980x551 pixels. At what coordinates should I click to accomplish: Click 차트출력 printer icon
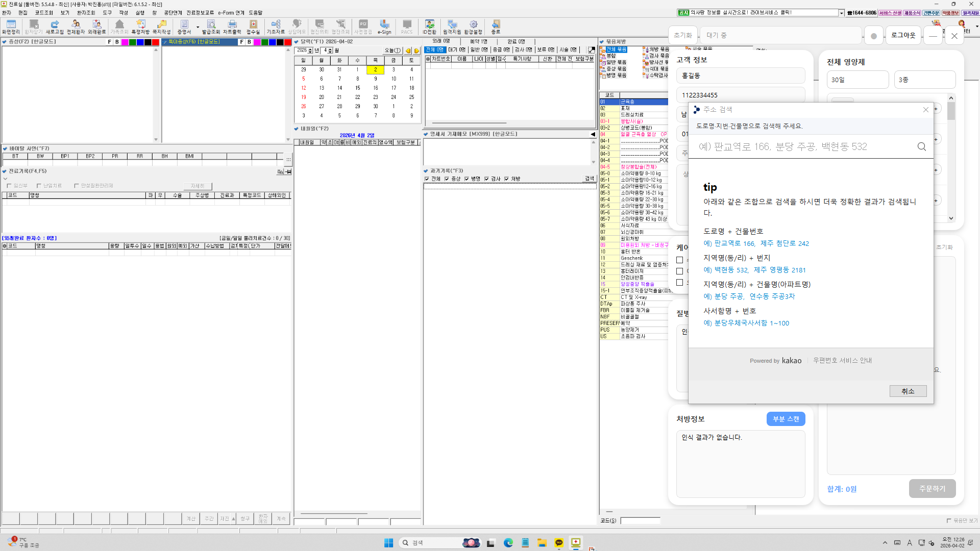point(232,27)
